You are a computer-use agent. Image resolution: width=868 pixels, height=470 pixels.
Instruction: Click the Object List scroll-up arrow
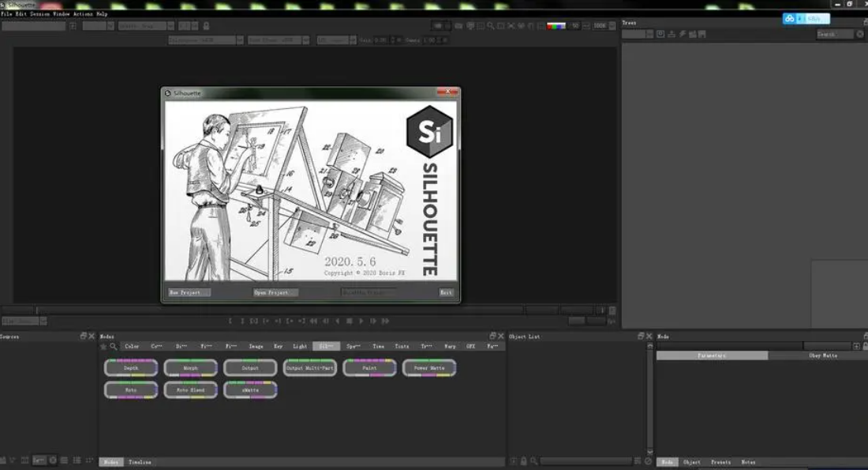pos(650,345)
